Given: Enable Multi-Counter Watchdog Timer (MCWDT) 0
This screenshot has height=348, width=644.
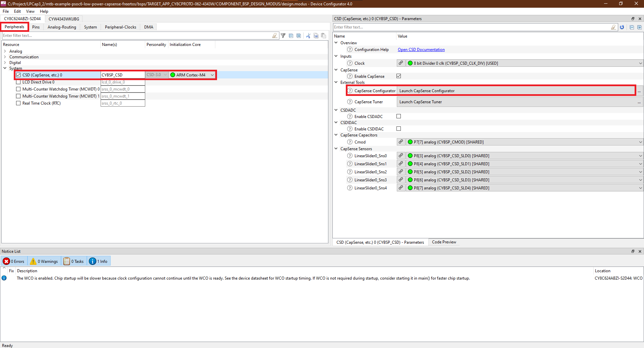Looking at the screenshot, I should (x=18, y=89).
